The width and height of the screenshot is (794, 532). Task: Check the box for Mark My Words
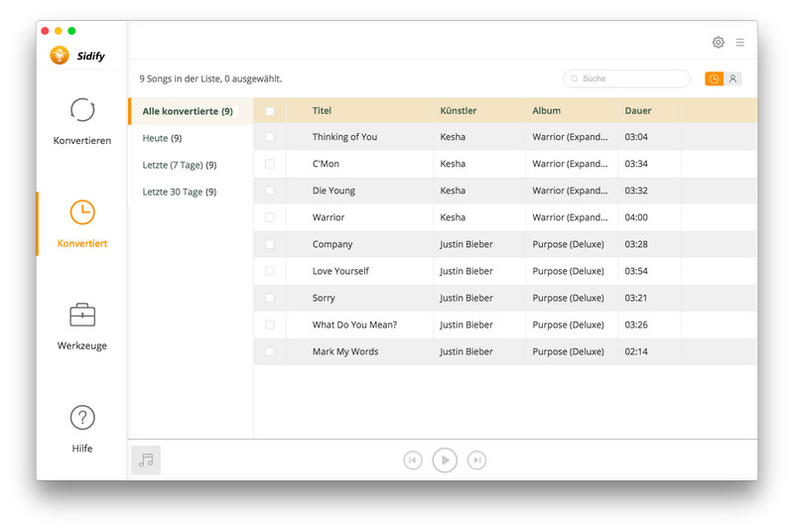click(x=270, y=351)
